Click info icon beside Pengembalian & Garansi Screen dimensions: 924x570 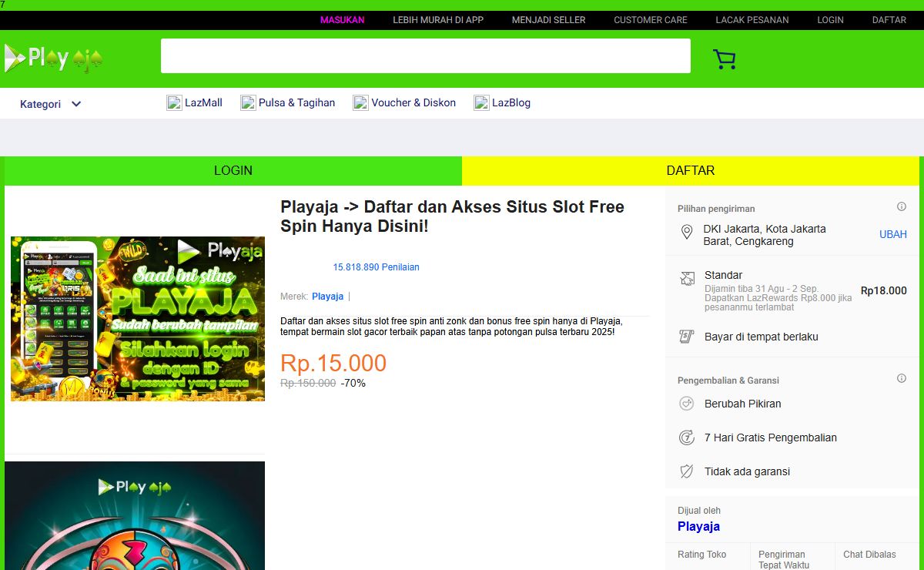pos(902,379)
